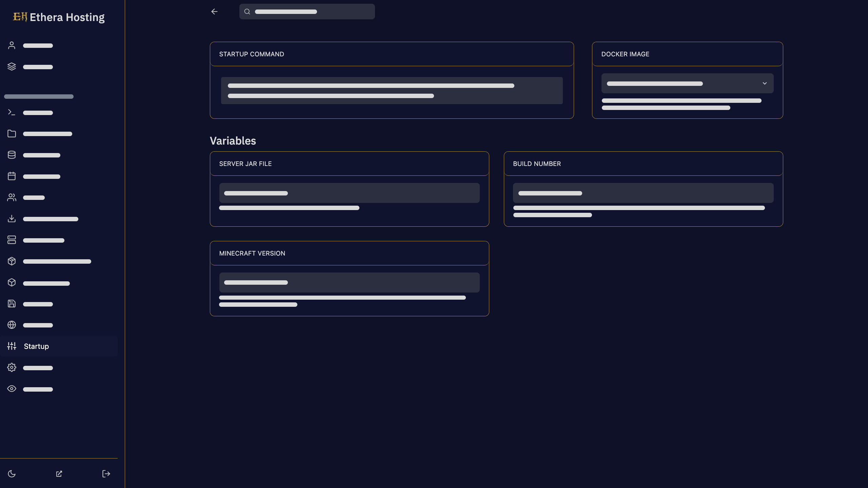
Task: Open the Activity eye icon in sidebar
Action: point(12,389)
